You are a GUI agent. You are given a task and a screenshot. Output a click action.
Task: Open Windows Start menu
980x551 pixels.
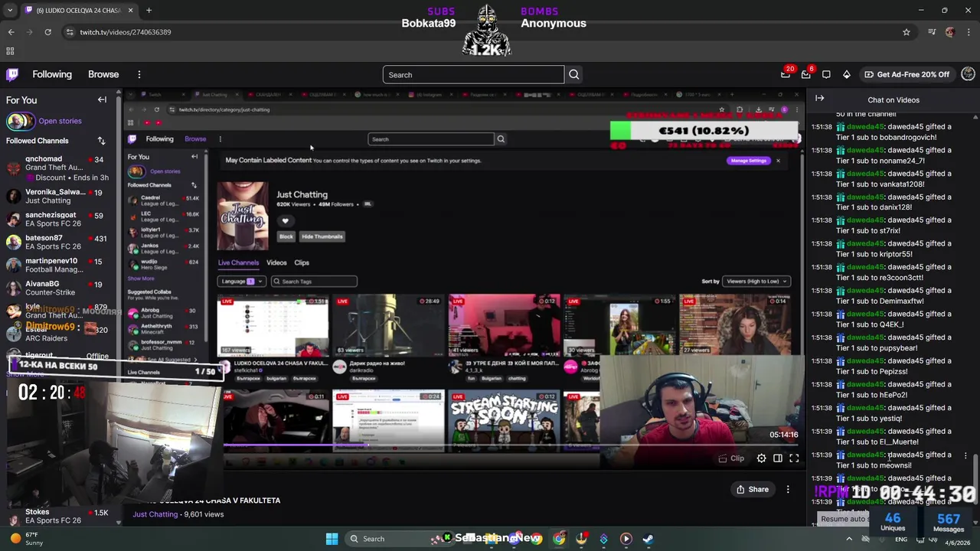click(332, 539)
